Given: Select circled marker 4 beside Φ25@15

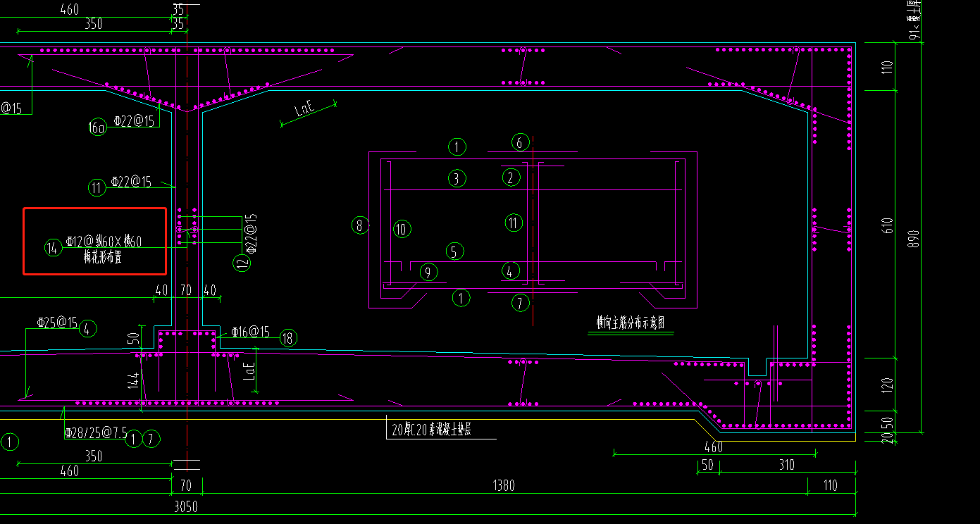Looking at the screenshot, I should click(88, 328).
